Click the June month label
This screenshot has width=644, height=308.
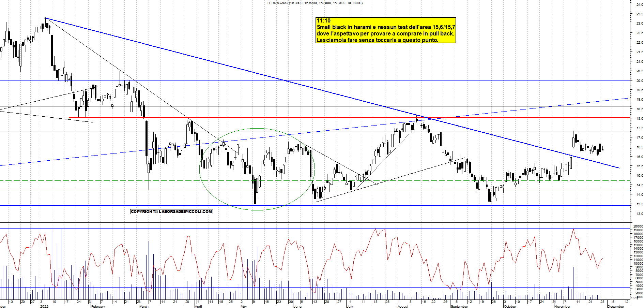[297, 306]
